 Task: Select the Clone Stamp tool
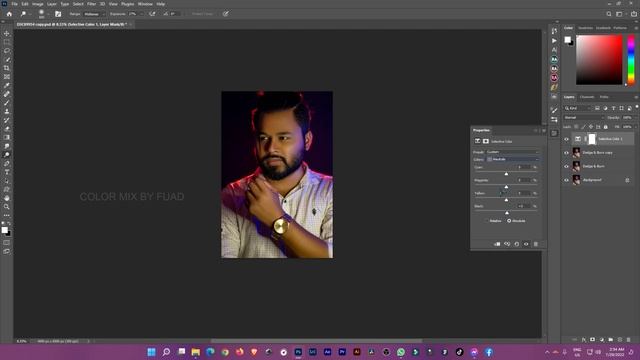click(7, 111)
